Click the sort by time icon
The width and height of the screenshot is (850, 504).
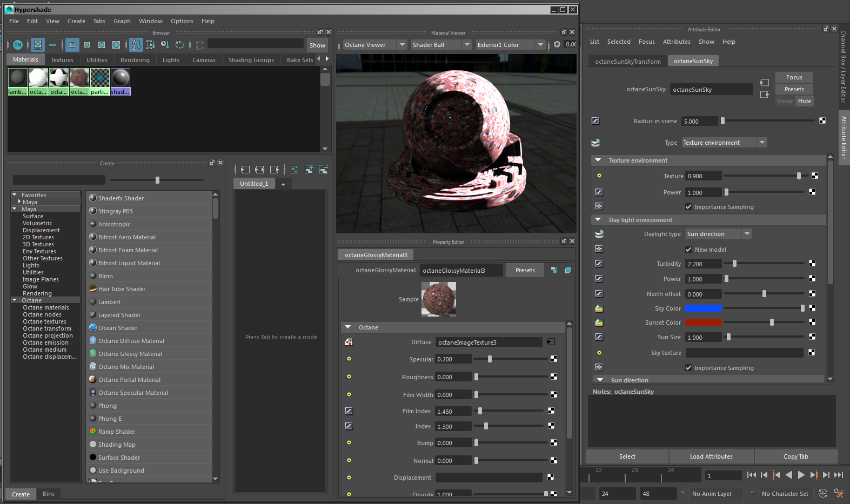[x=165, y=45]
